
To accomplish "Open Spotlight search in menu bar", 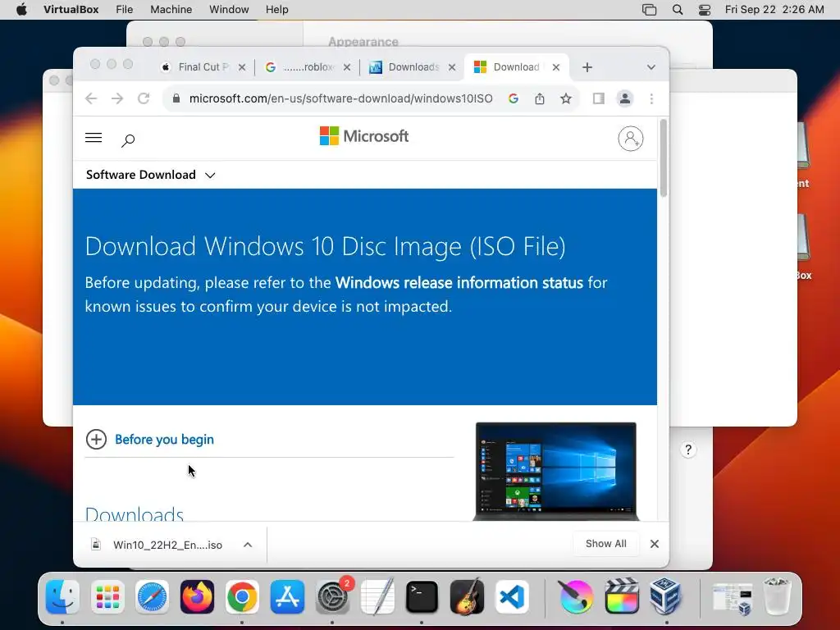I will (678, 10).
